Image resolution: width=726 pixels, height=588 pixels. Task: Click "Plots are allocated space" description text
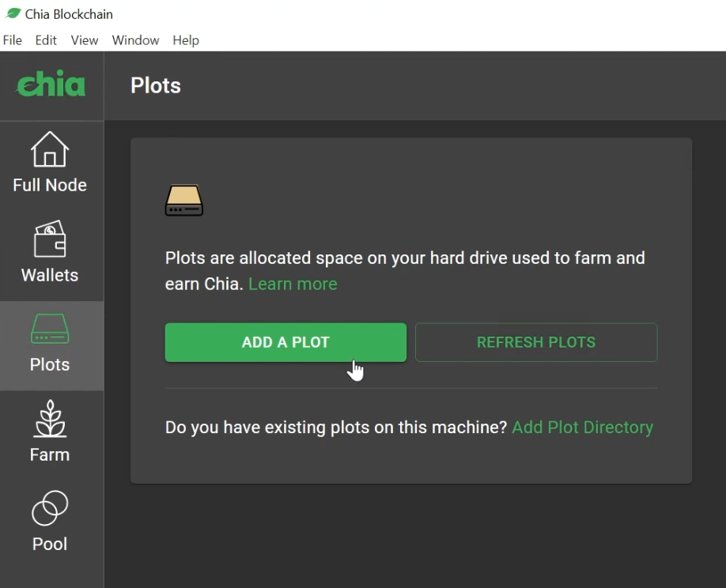coord(405,270)
